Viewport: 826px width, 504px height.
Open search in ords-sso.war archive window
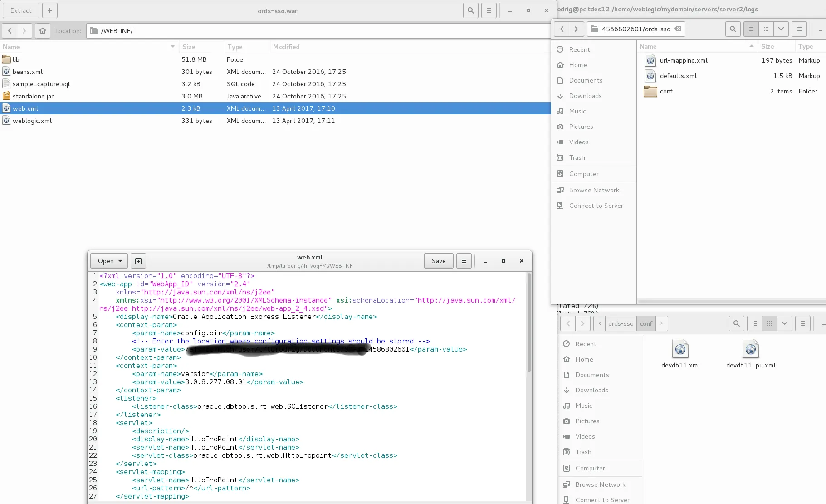point(471,10)
